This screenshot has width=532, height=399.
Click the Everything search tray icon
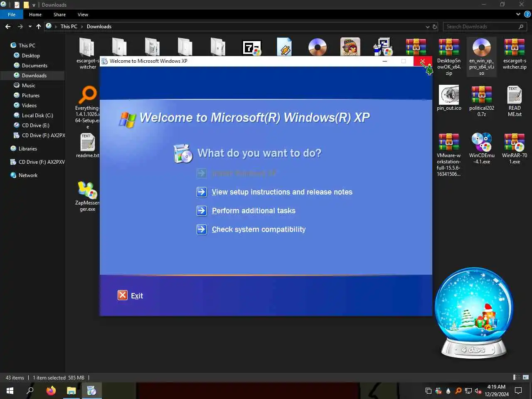pos(458,391)
